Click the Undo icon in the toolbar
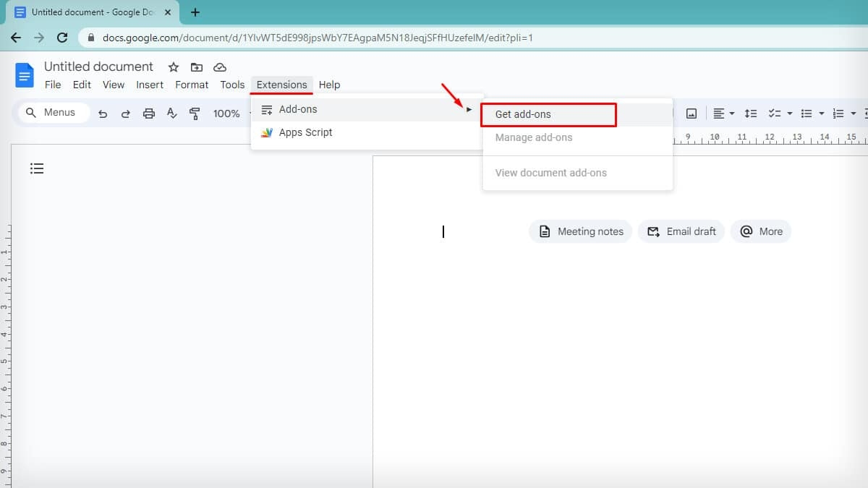Image resolution: width=868 pixels, height=488 pixels. 104,113
